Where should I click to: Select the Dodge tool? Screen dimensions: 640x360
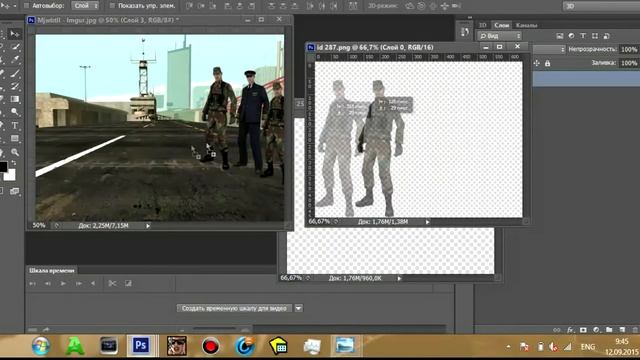click(15, 112)
